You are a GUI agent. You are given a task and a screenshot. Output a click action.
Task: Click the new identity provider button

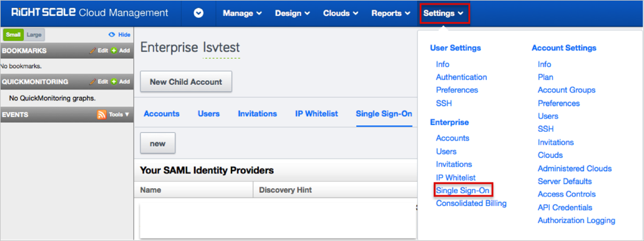157,144
